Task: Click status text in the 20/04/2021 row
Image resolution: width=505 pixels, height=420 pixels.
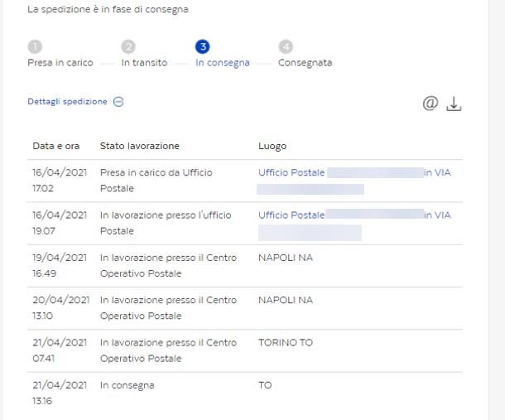Action: [x=168, y=308]
